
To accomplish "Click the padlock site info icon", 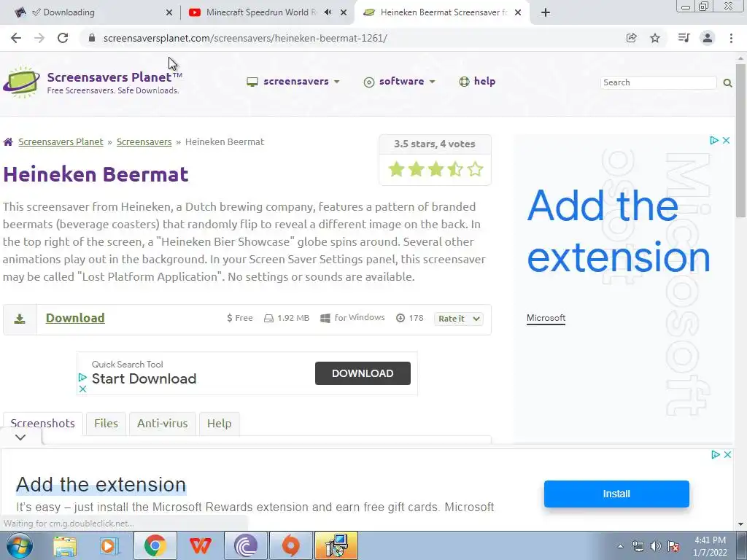I will pos(92,38).
